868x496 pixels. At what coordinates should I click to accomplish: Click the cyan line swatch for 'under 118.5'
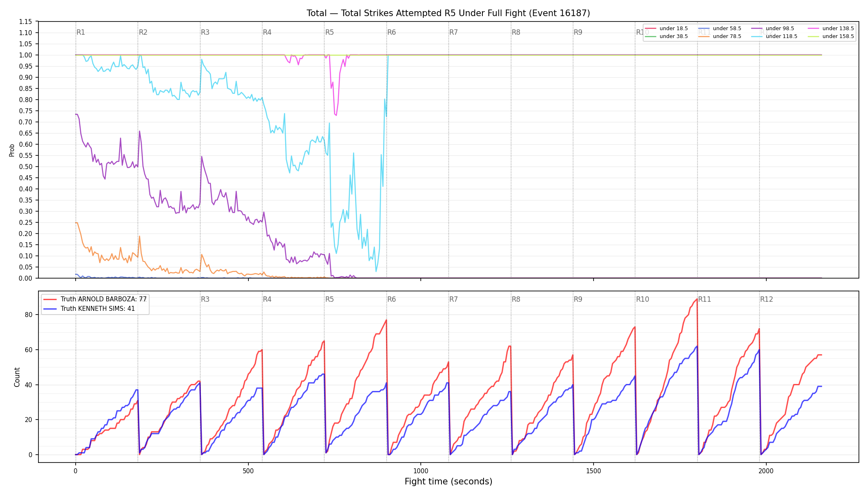click(757, 36)
